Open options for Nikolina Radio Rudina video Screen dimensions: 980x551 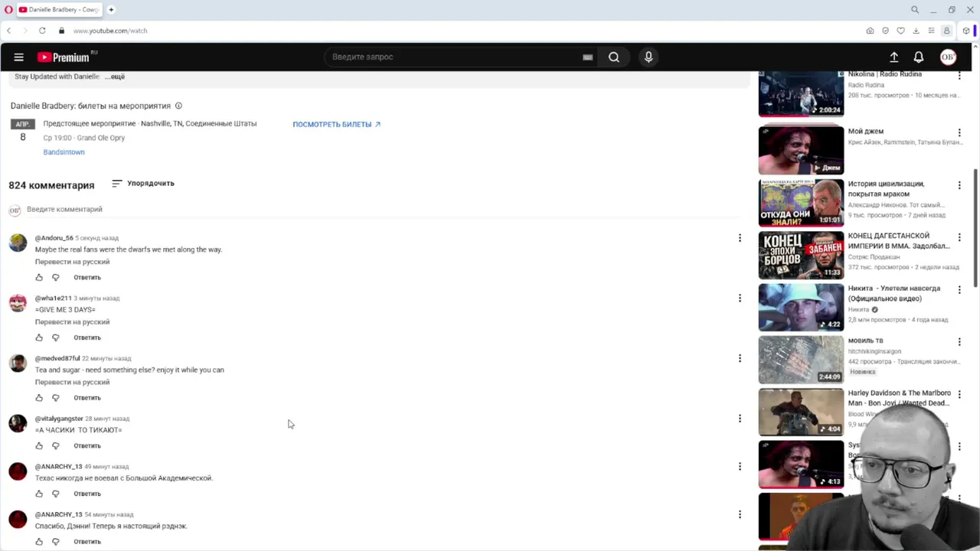[959, 75]
